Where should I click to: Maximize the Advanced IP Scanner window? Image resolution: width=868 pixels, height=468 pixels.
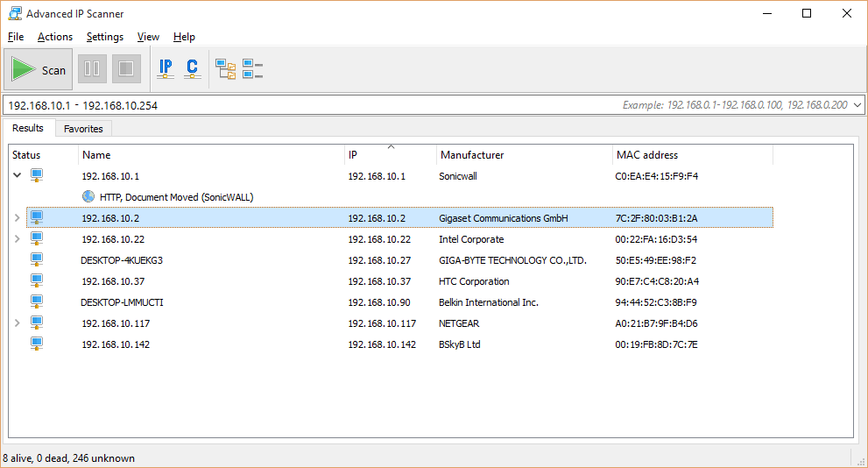pyautogui.click(x=807, y=13)
